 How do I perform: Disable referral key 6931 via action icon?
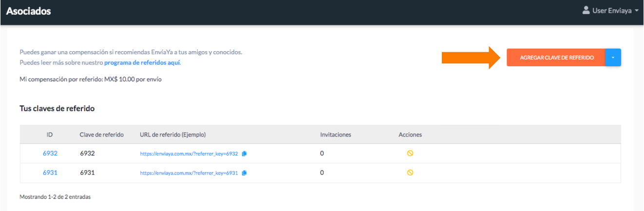click(410, 173)
